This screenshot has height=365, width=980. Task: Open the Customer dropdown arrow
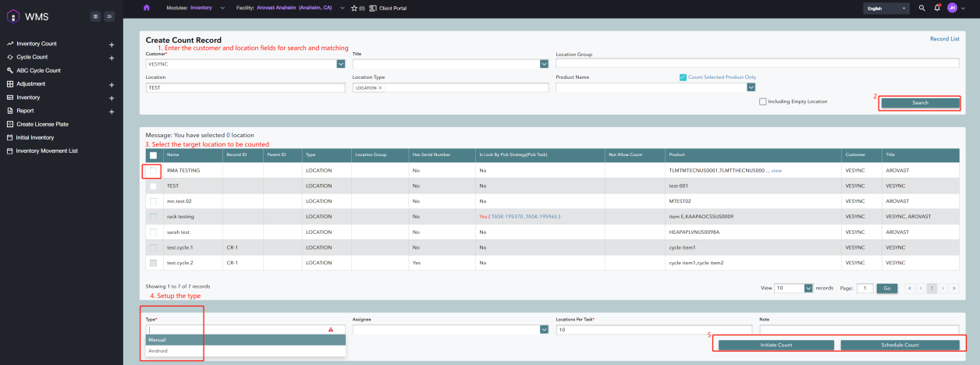341,64
